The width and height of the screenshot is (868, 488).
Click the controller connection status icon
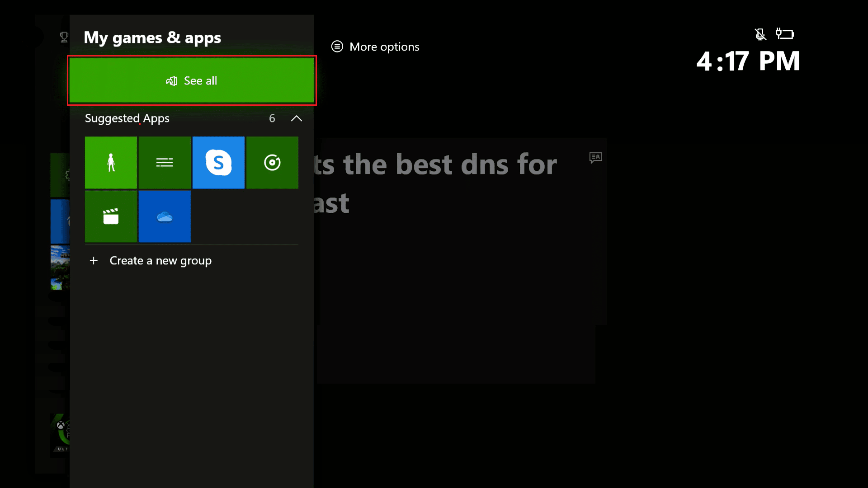coord(784,34)
